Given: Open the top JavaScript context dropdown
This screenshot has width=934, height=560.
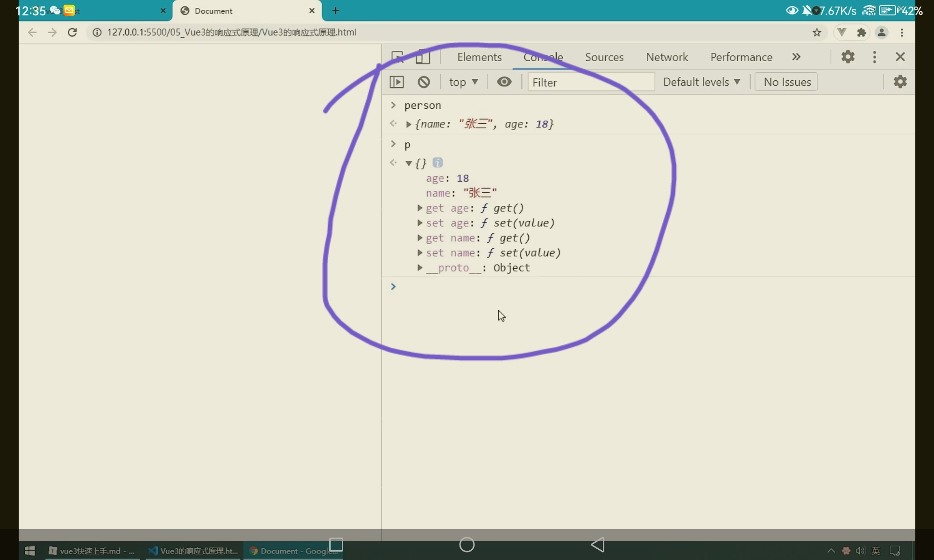Looking at the screenshot, I should pyautogui.click(x=463, y=82).
